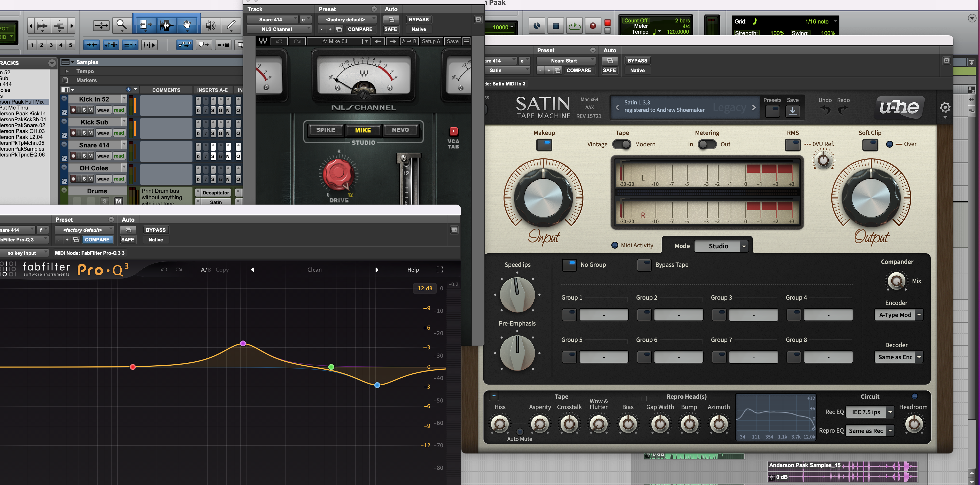Go to previous Satin preset arrow
The height and width of the screenshot is (485, 980).
pos(617,108)
